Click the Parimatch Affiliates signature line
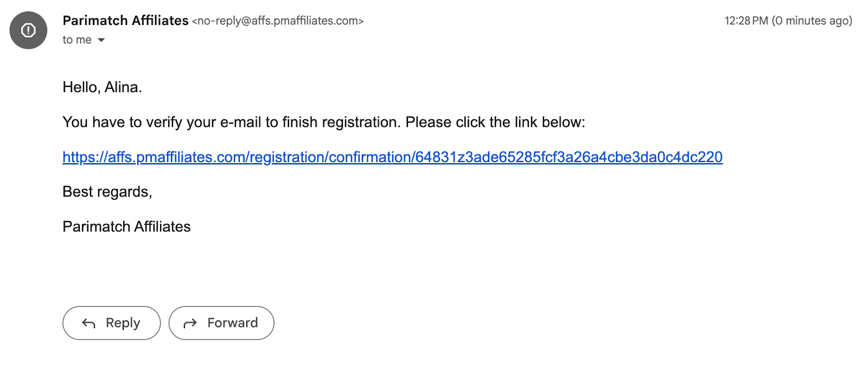Viewport: 868px width, 367px height. pos(126,227)
